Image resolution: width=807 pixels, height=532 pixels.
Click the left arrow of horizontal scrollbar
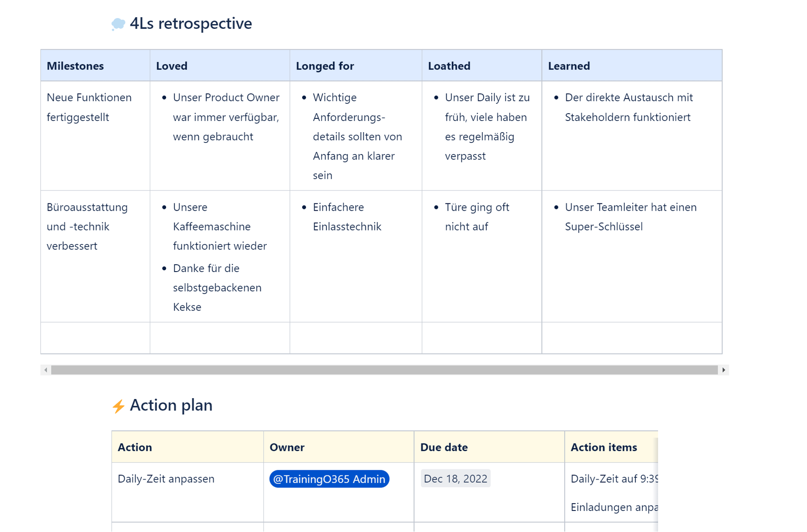[x=46, y=370]
